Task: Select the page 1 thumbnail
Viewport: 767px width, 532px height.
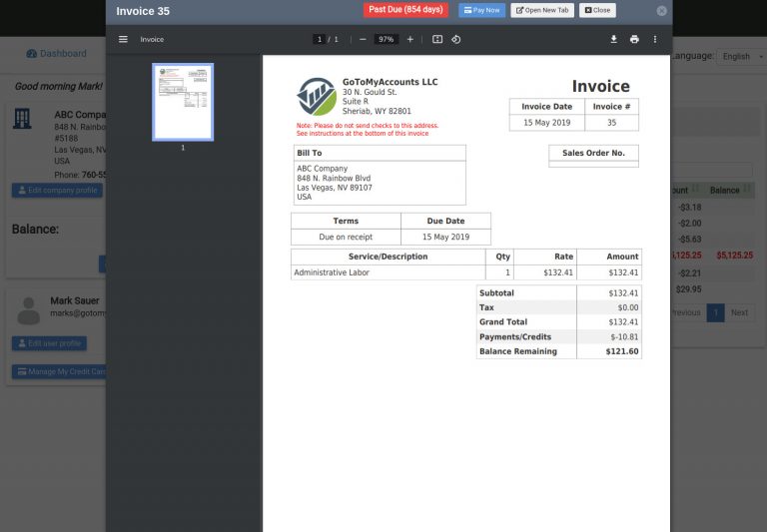Action: coord(183,102)
